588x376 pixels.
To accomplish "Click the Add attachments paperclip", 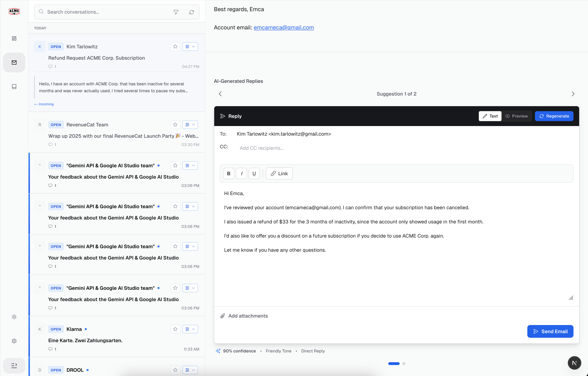I will (223, 316).
